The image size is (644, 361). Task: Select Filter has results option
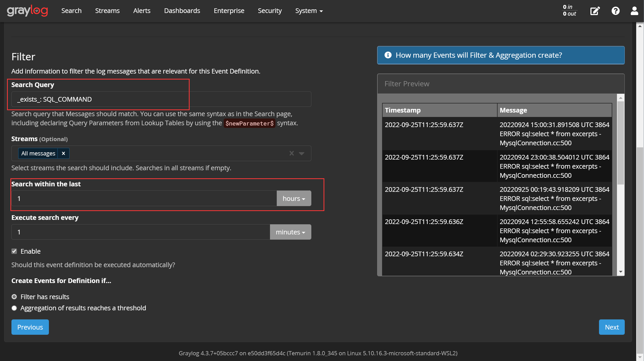click(x=14, y=297)
